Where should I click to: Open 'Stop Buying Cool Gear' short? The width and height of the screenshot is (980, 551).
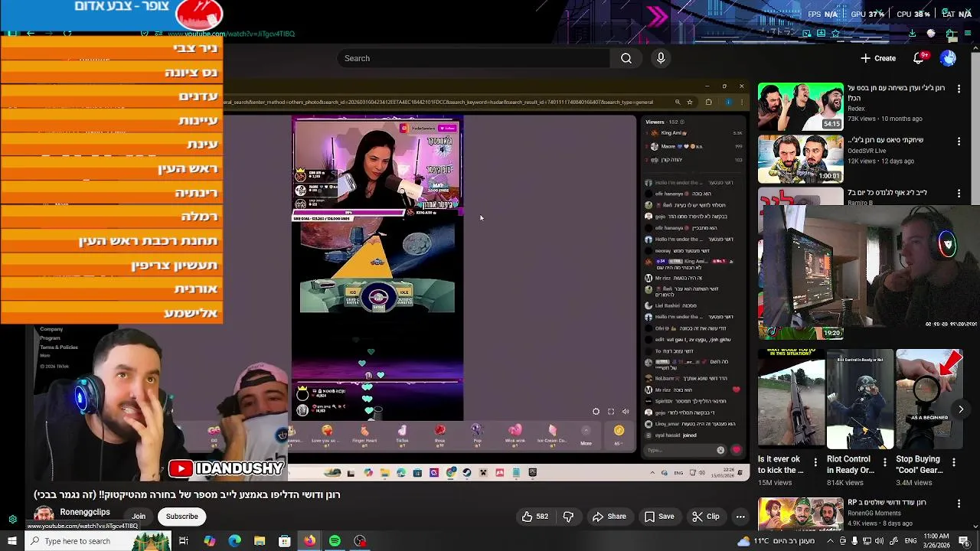(929, 399)
